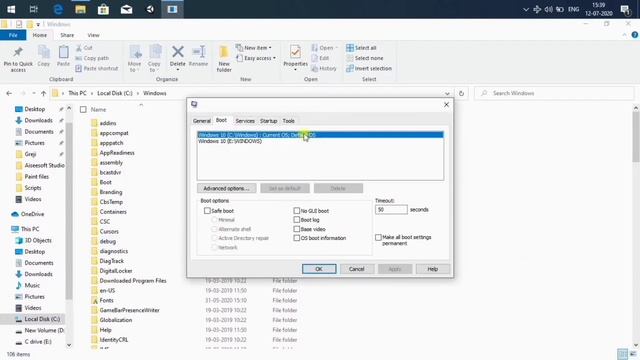Refresh the Windows folder view
Viewport: 640px width, 360px height.
pos(461,93)
